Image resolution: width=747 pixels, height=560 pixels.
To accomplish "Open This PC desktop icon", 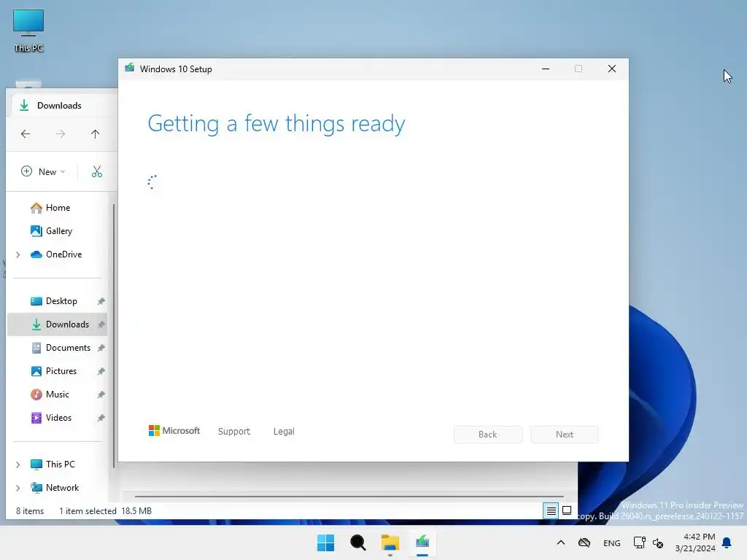I will click(28, 31).
